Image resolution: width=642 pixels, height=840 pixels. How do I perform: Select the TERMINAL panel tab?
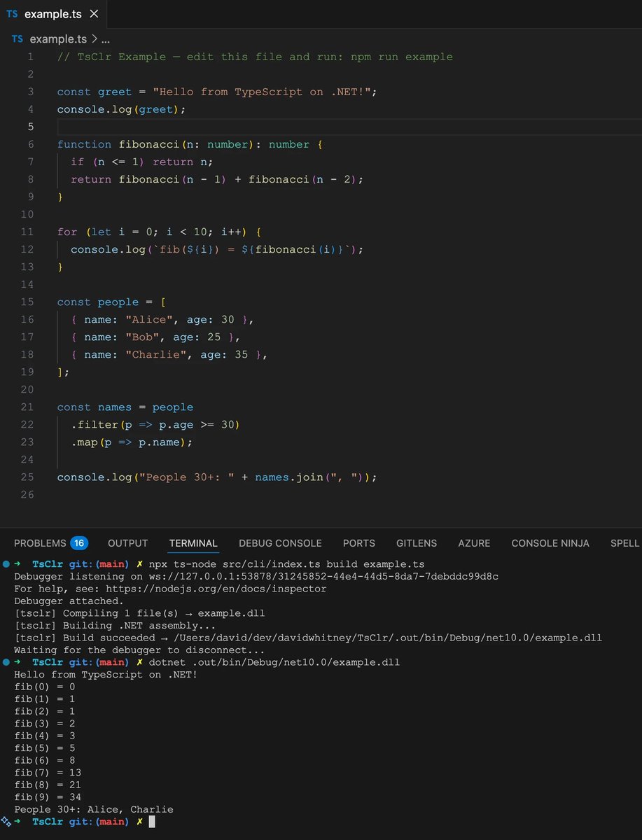pyautogui.click(x=193, y=543)
